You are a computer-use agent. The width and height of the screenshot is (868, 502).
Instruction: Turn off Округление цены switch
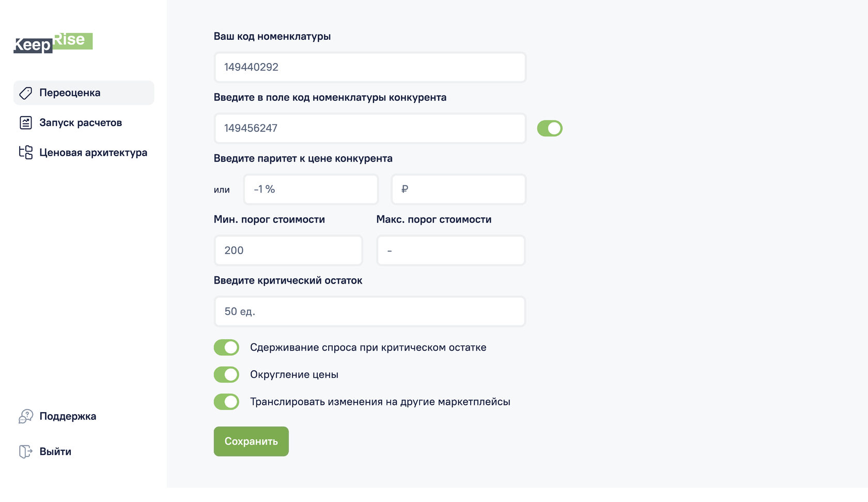[226, 374]
